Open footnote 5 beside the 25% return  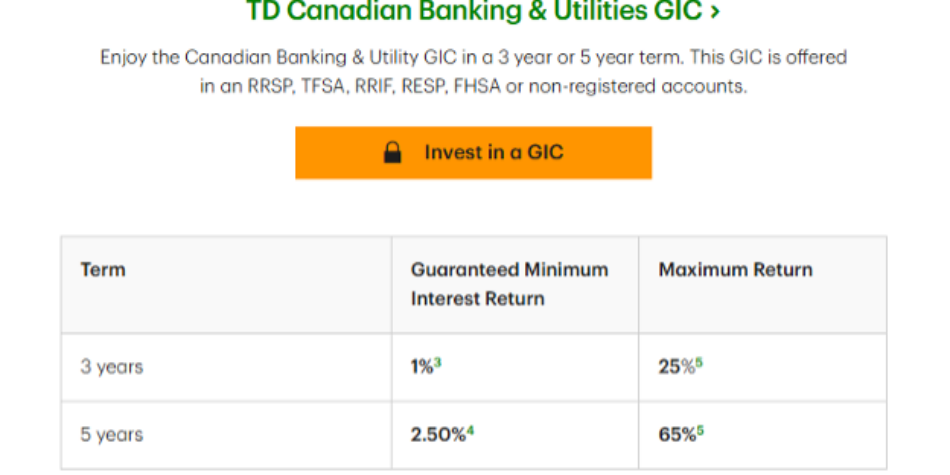699,362
